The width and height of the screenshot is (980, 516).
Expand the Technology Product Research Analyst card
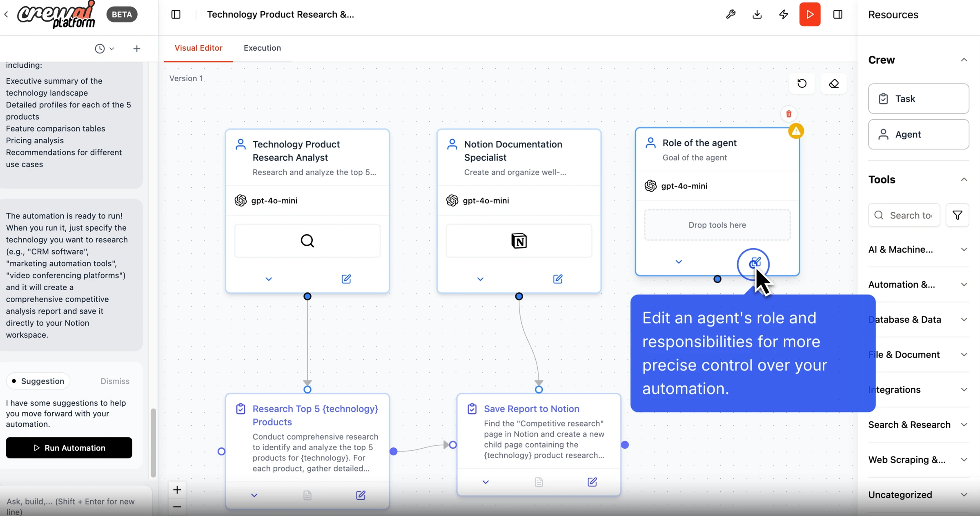268,279
